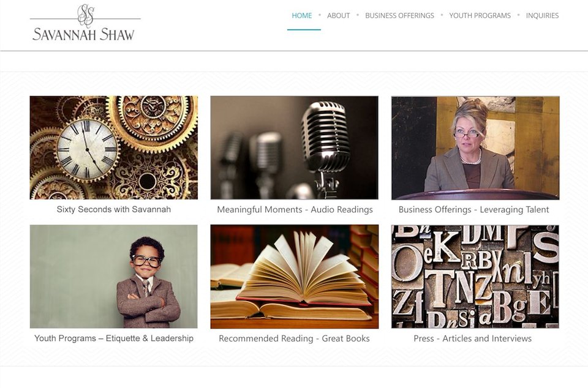Viewport: 588px width, 388px height.
Task: Click Meaningful Moments - Audio Readings caption
Action: click(x=295, y=210)
